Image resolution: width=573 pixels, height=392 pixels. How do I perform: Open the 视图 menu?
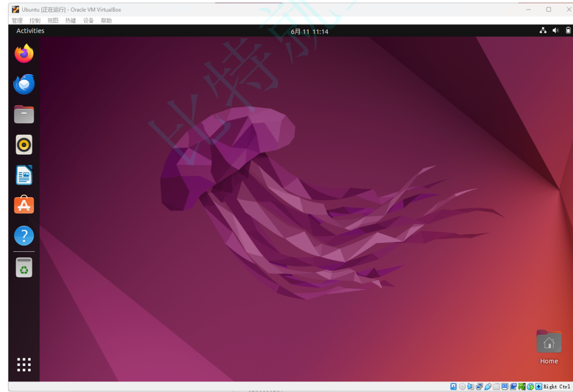coord(53,21)
